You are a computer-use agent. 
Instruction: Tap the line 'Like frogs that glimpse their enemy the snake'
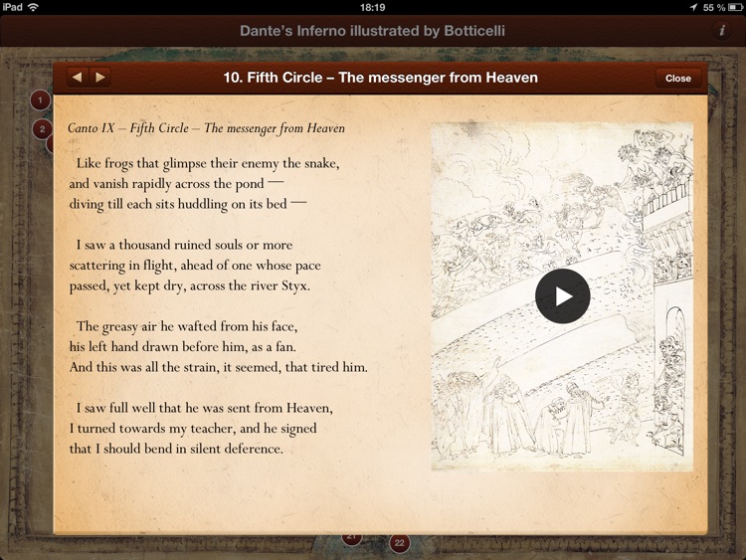point(208,164)
